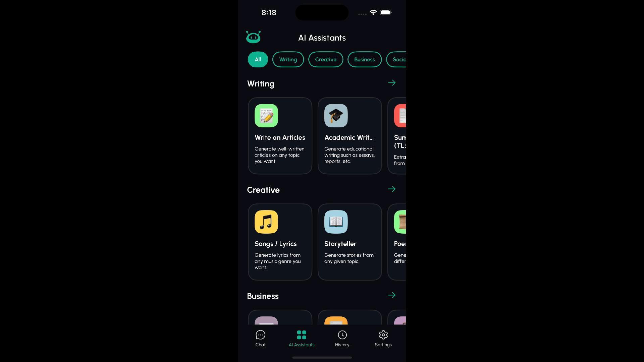Toggle the Writing filter tab
Image resolution: width=644 pixels, height=362 pixels.
(x=288, y=59)
